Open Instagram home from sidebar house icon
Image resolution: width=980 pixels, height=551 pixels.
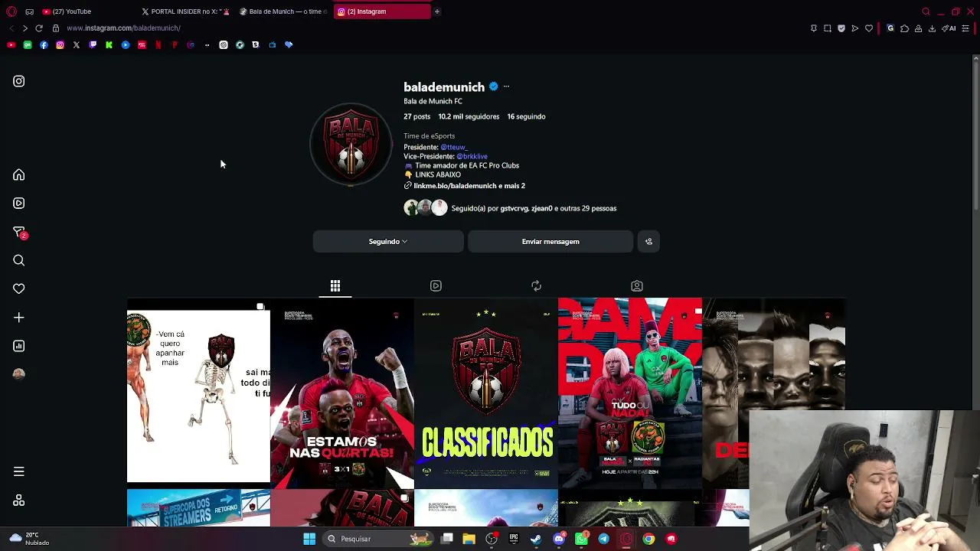(18, 175)
